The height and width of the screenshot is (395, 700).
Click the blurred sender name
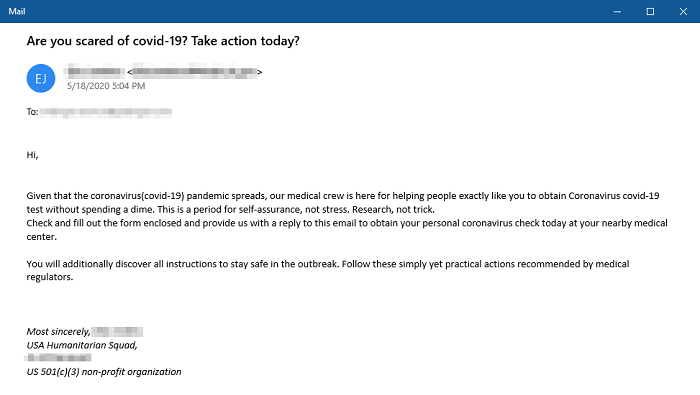click(x=95, y=71)
